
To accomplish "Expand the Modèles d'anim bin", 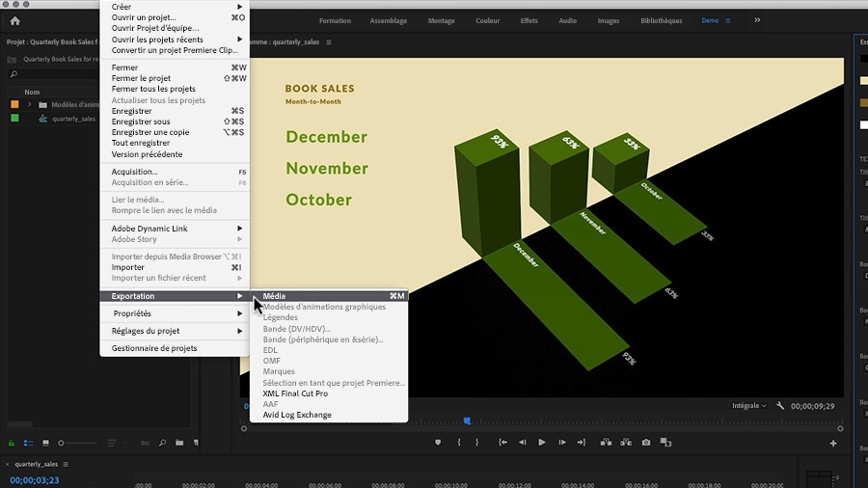I will 29,104.
